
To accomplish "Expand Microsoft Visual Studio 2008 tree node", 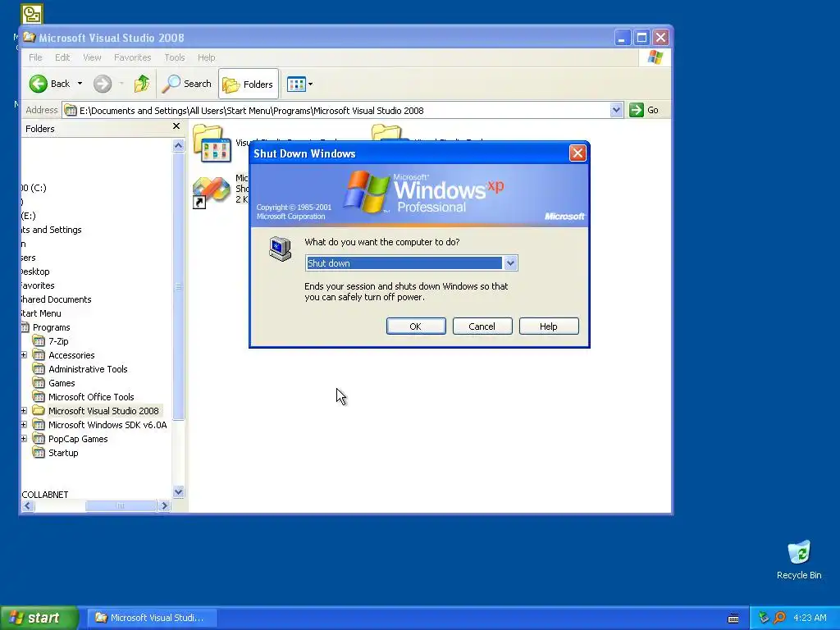I will pyautogui.click(x=24, y=411).
